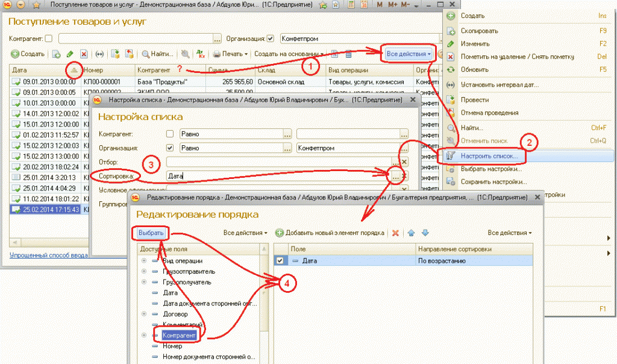Select Установить интервал дат menu item

tap(500, 84)
